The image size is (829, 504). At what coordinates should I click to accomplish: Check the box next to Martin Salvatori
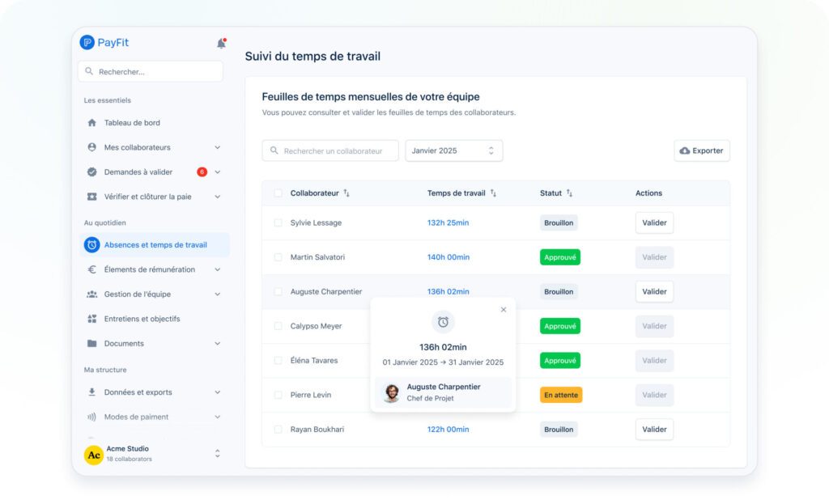point(278,257)
